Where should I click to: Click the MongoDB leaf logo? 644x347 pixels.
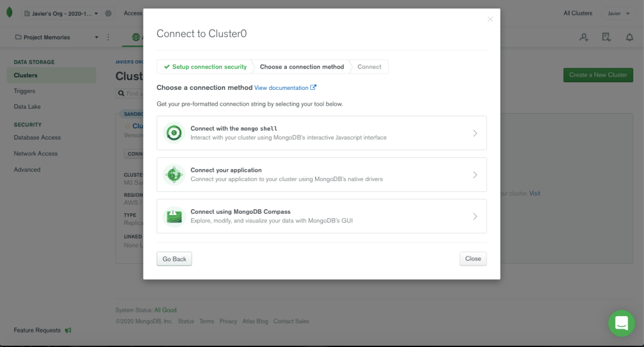click(9, 13)
